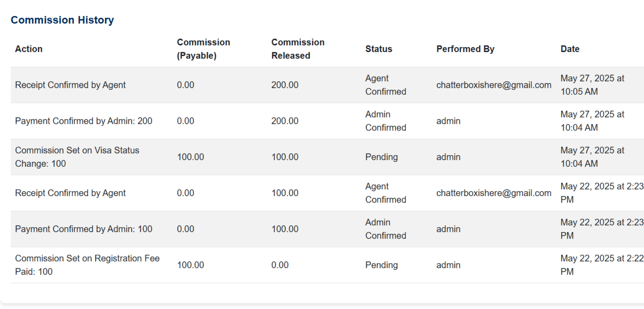Click the Commission (Payable) column header

tap(203, 49)
